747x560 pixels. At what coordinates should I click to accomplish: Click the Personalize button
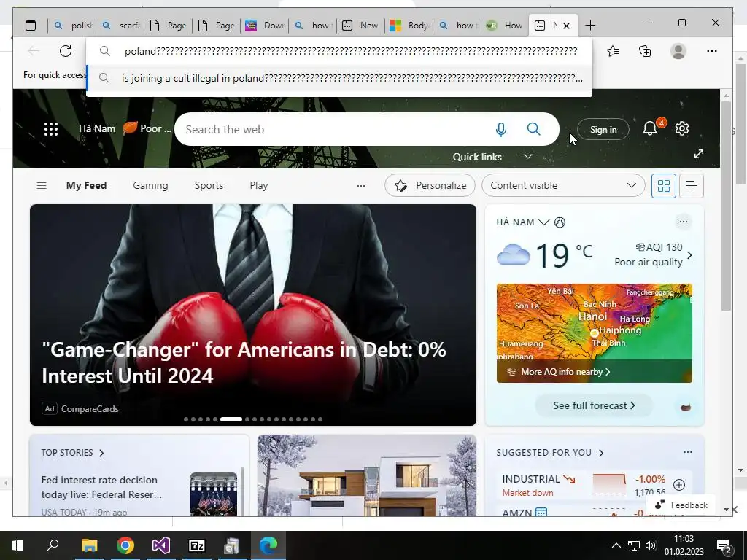coord(430,186)
